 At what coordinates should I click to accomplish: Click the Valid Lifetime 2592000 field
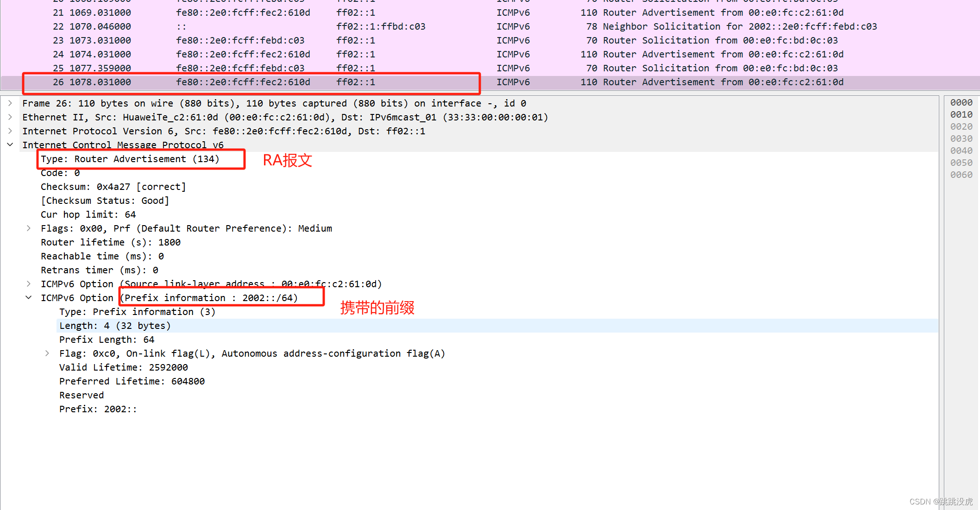[x=123, y=368]
